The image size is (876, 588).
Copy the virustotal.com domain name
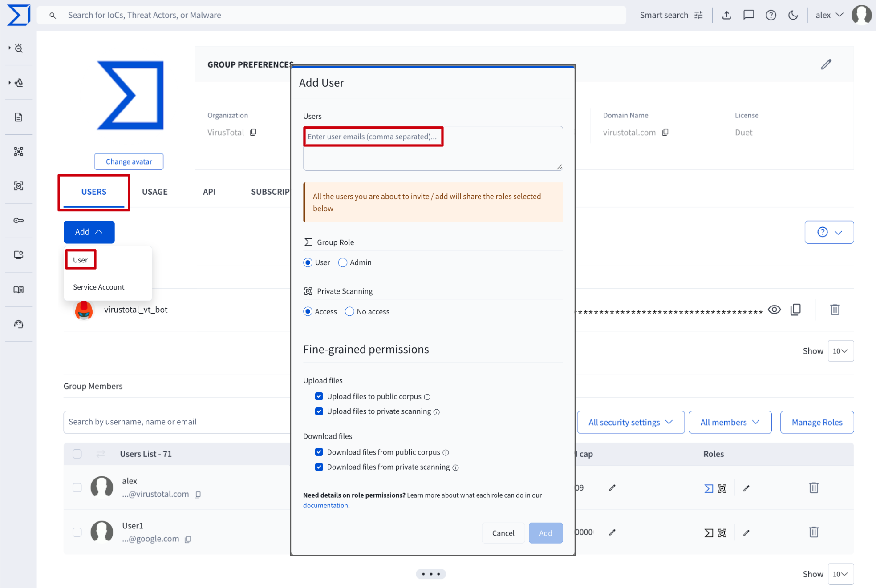[665, 133]
